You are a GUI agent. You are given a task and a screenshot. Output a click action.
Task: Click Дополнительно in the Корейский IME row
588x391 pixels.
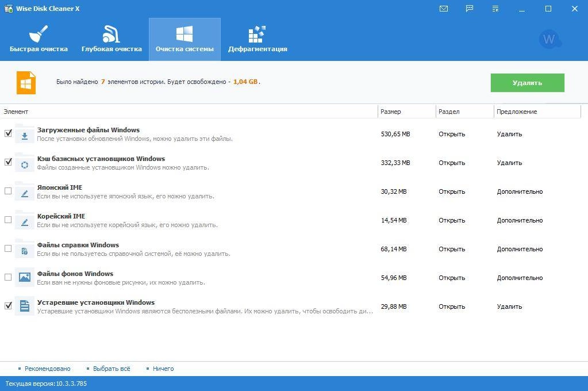pyautogui.click(x=520, y=220)
